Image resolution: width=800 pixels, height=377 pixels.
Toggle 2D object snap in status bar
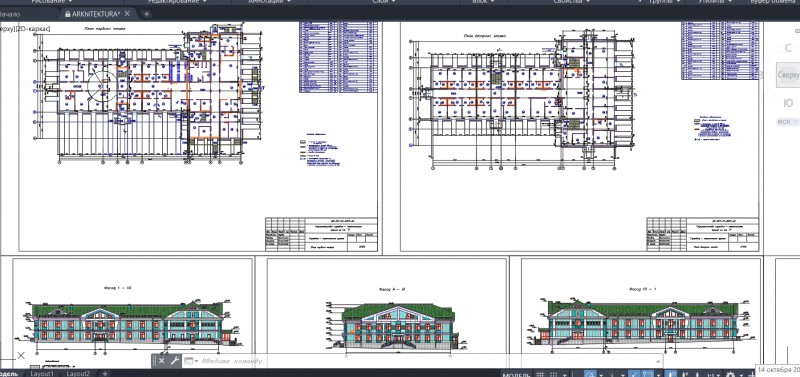[x=648, y=374]
